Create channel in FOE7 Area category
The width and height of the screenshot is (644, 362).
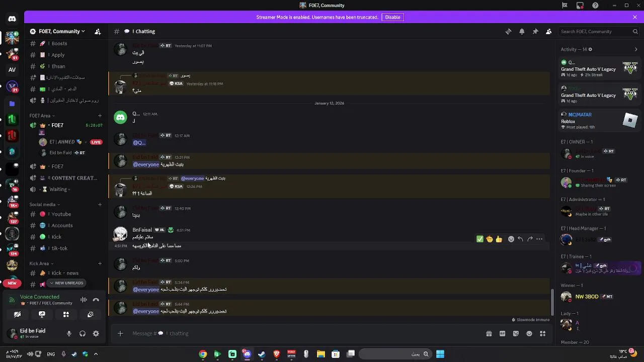click(x=100, y=116)
